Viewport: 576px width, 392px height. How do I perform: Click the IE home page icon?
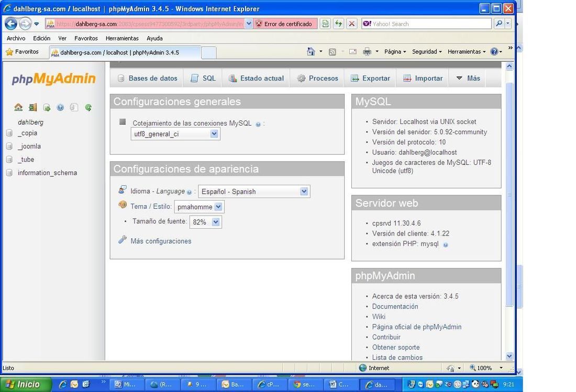tap(311, 52)
